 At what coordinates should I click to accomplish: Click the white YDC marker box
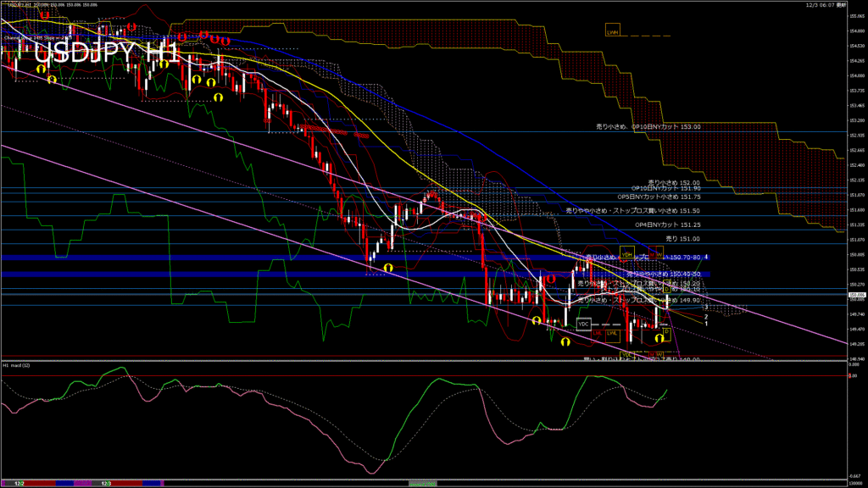pyautogui.click(x=583, y=324)
